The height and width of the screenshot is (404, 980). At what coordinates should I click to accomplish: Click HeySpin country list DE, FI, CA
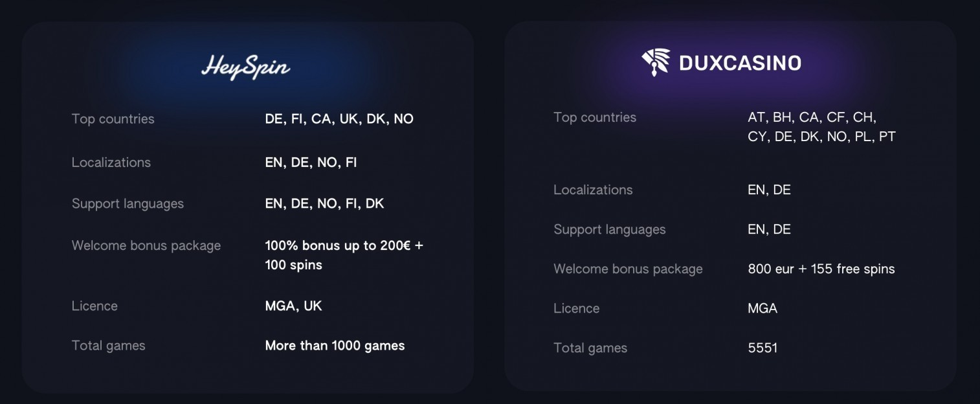pyautogui.click(x=339, y=119)
